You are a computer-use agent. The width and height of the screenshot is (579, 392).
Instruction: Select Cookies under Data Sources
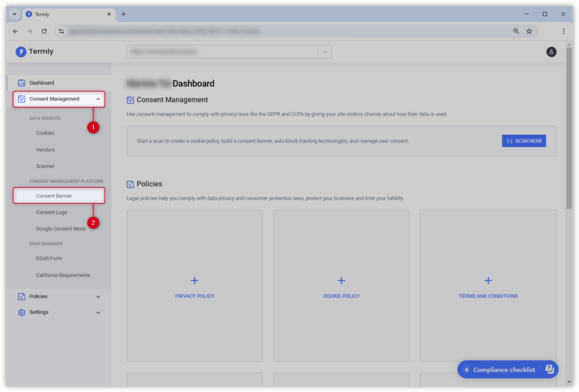coord(45,133)
